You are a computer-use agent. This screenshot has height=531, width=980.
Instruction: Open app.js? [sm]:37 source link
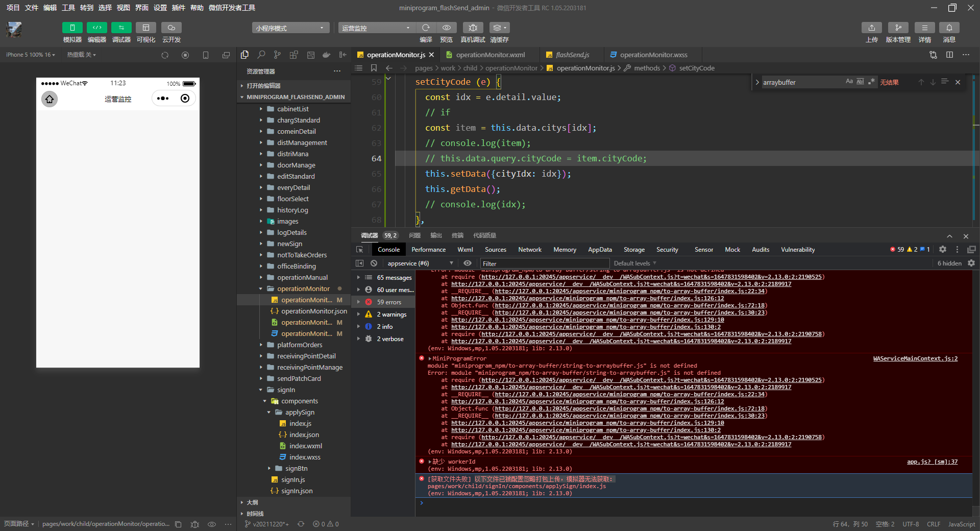pyautogui.click(x=932, y=462)
